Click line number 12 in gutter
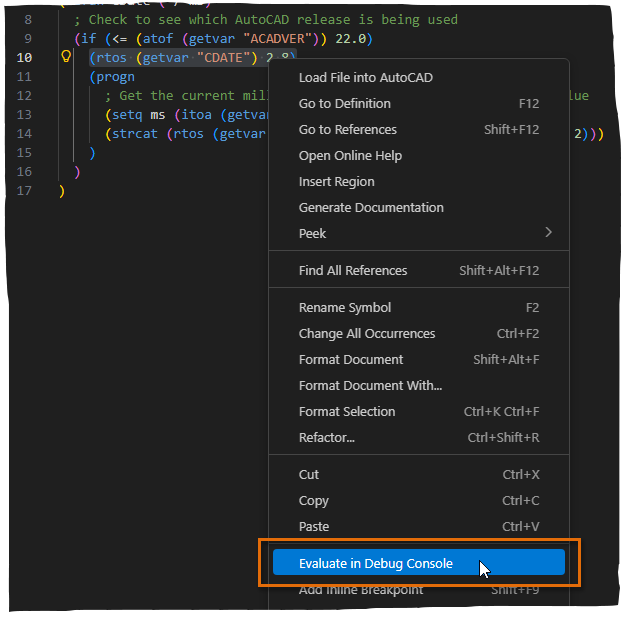The height and width of the screenshot is (618, 625). point(25,95)
